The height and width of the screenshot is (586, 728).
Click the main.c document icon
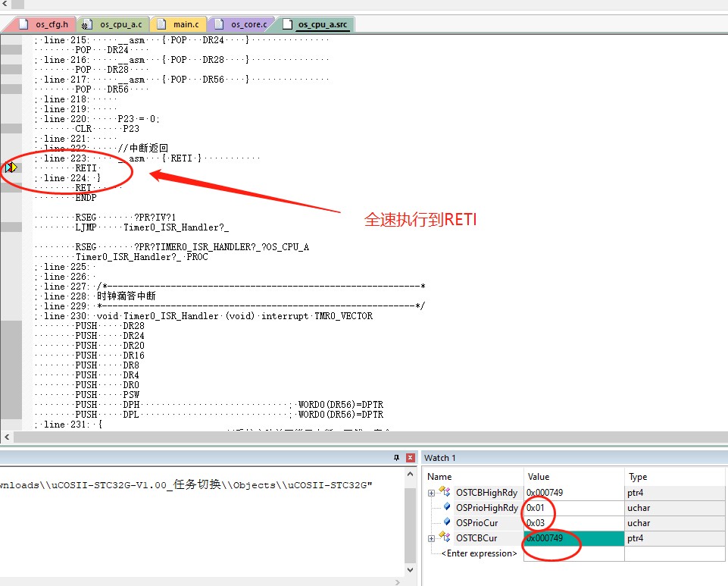pos(161,24)
